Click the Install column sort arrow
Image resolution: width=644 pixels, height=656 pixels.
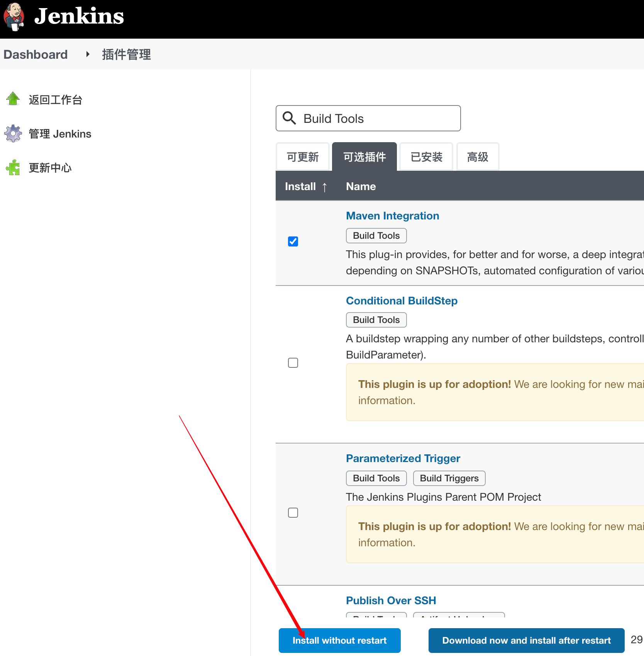325,187
